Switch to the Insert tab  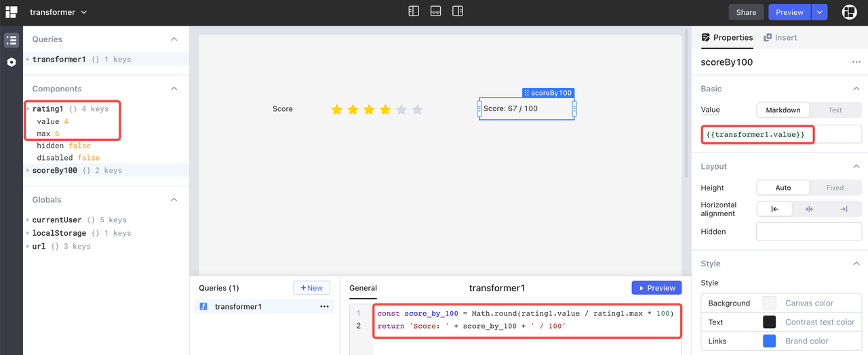(781, 38)
